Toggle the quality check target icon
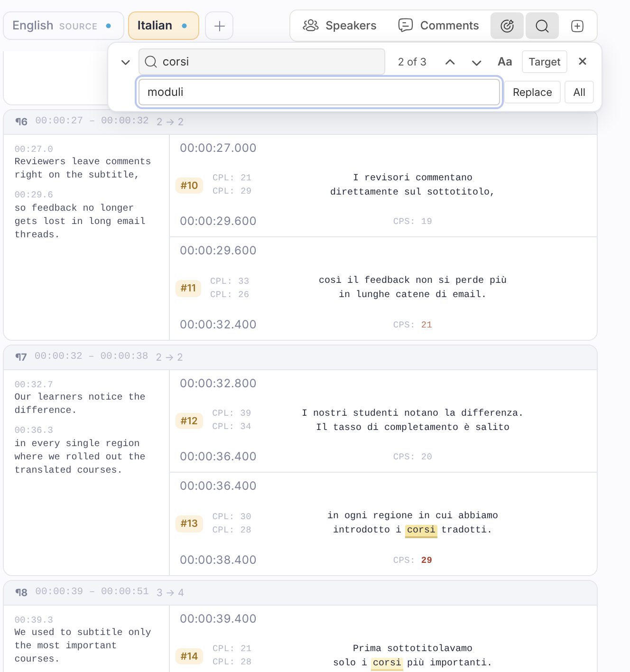Screen dimensions: 630x672 [x=507, y=26]
